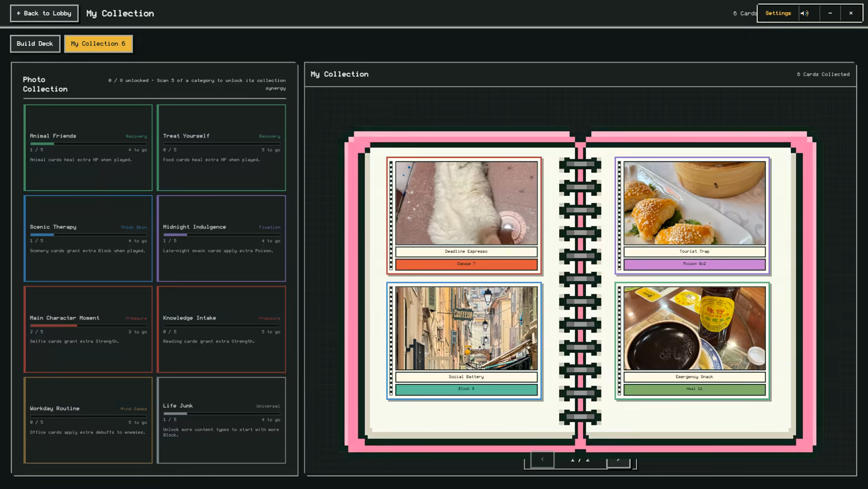Click the Scenic Therapy progress bar

click(x=88, y=234)
